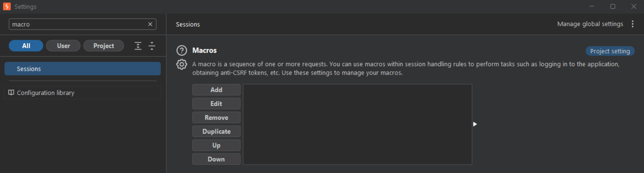Remove the selected macro
This screenshot has height=173, width=644.
coord(216,118)
